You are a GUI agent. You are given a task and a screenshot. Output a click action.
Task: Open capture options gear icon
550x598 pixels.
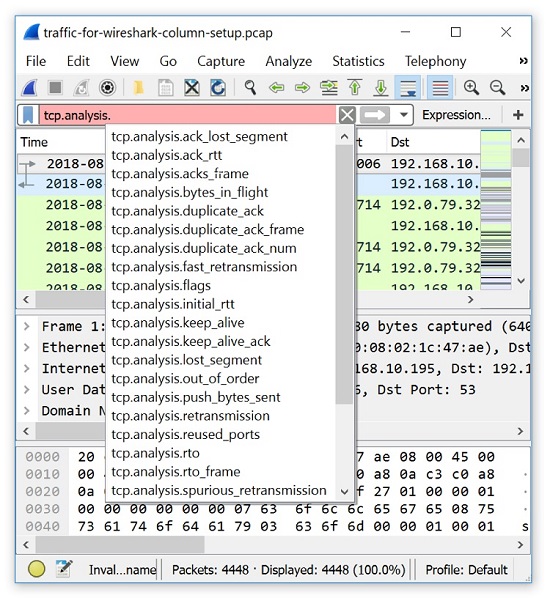pos(108,88)
